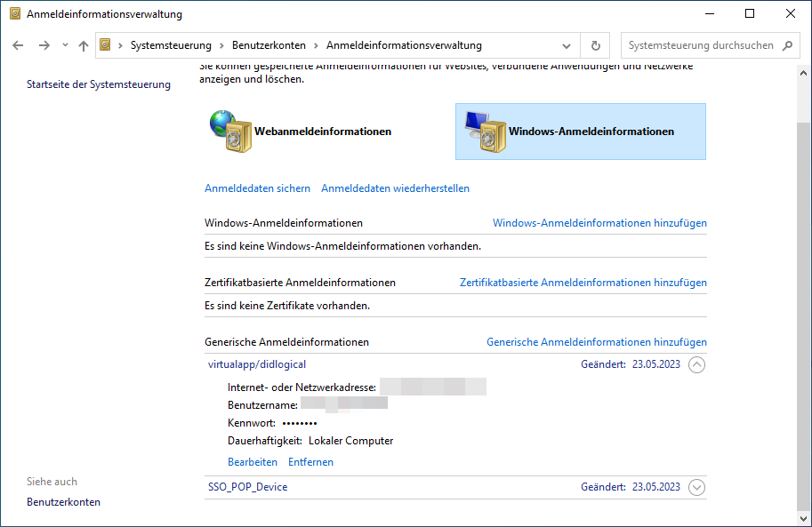Click 'Es sind keine Zertifikate vorhanden.' text
812x527 pixels.
click(287, 306)
